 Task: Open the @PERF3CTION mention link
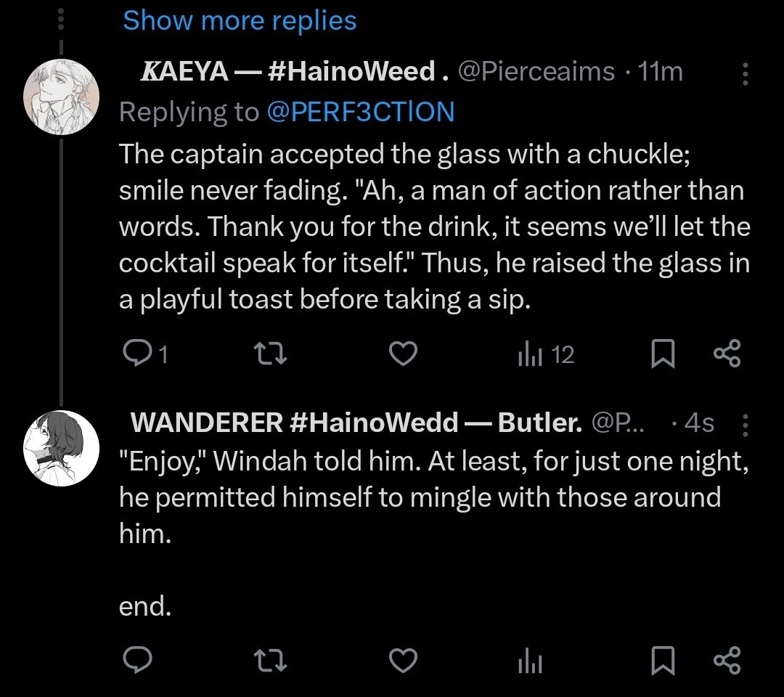(x=361, y=112)
